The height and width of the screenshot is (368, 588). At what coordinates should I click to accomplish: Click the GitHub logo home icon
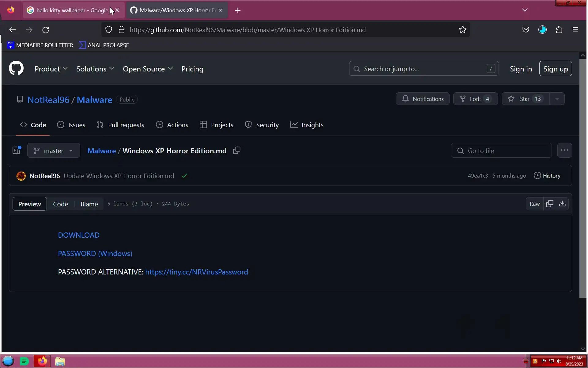pos(16,68)
